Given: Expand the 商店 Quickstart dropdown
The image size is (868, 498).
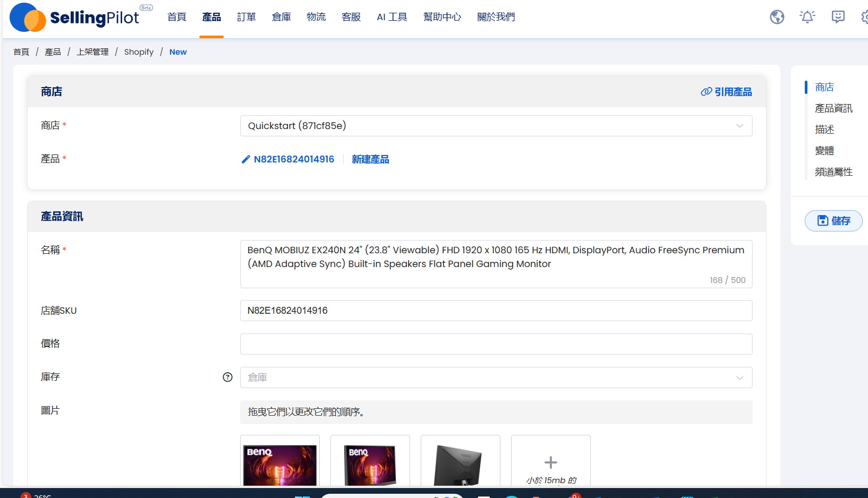Looking at the screenshot, I should tap(496, 126).
